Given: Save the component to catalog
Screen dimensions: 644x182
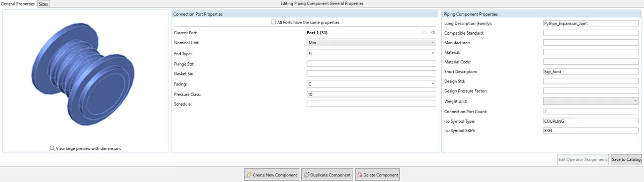Looking at the screenshot, I should tap(626, 159).
